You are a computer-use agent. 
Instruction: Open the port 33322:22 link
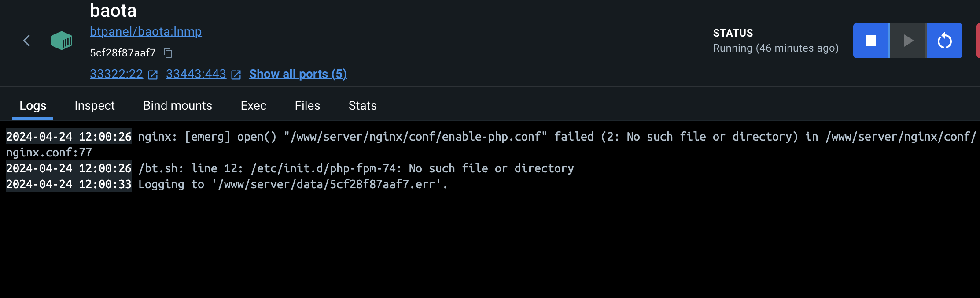click(x=116, y=74)
